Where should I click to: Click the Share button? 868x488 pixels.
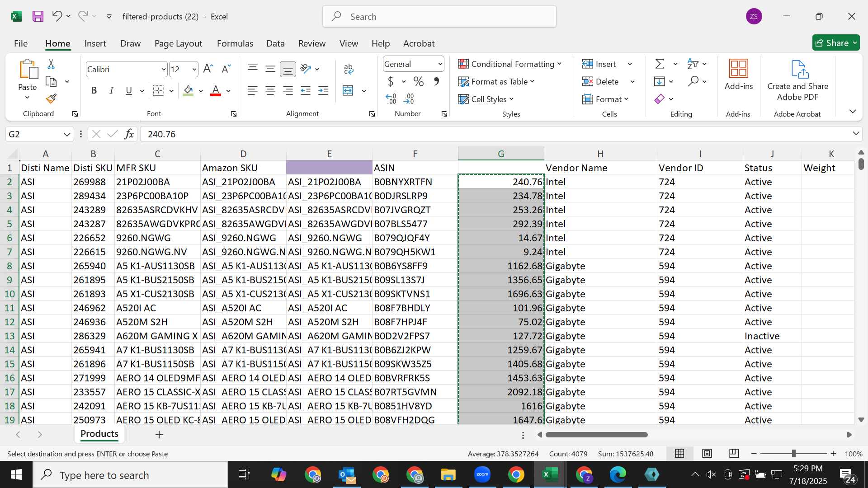[835, 43]
